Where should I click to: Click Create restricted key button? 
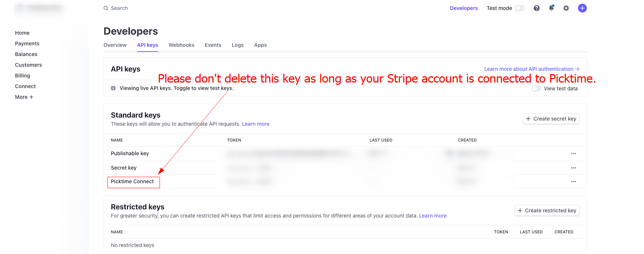(547, 210)
